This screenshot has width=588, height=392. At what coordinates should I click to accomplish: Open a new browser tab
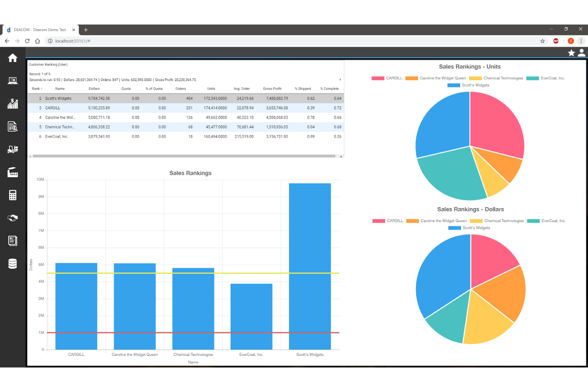click(x=86, y=29)
